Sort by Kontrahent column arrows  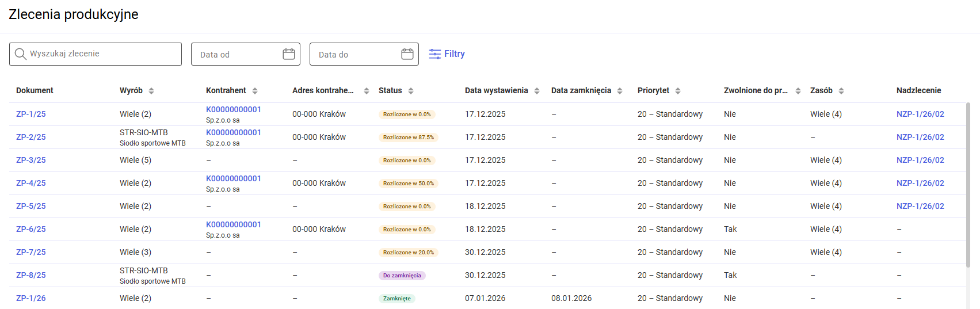(255, 91)
